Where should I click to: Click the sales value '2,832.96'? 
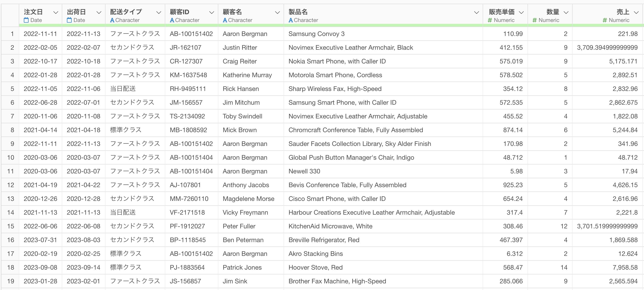[625, 89]
